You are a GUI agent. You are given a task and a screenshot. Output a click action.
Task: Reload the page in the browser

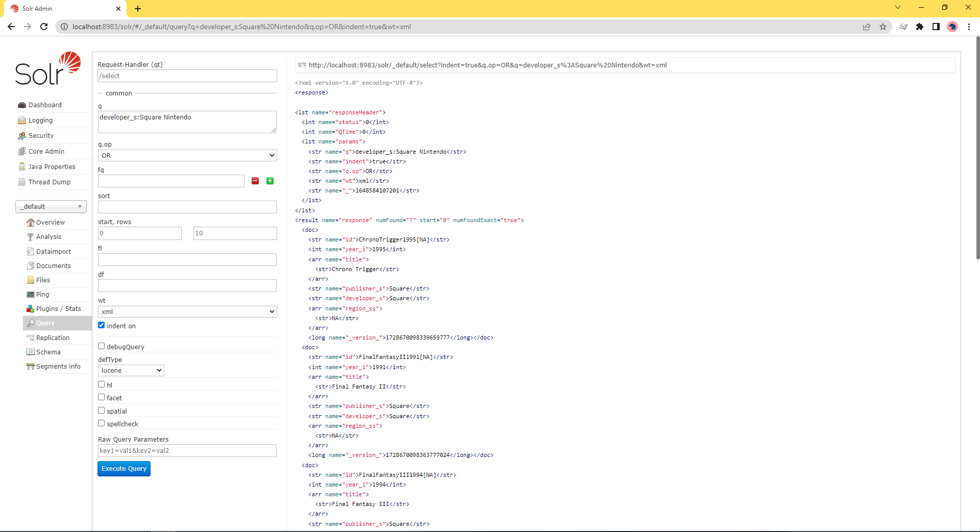coord(44,27)
